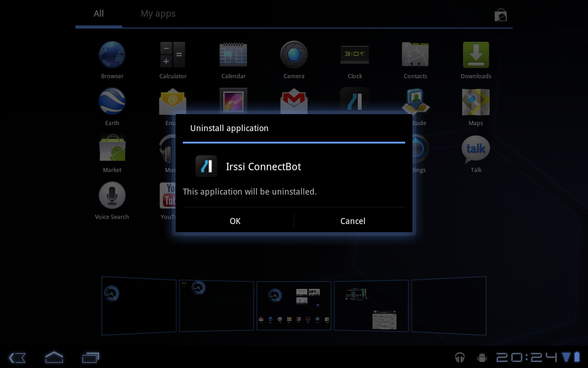Launch the YouTube app

click(168, 195)
